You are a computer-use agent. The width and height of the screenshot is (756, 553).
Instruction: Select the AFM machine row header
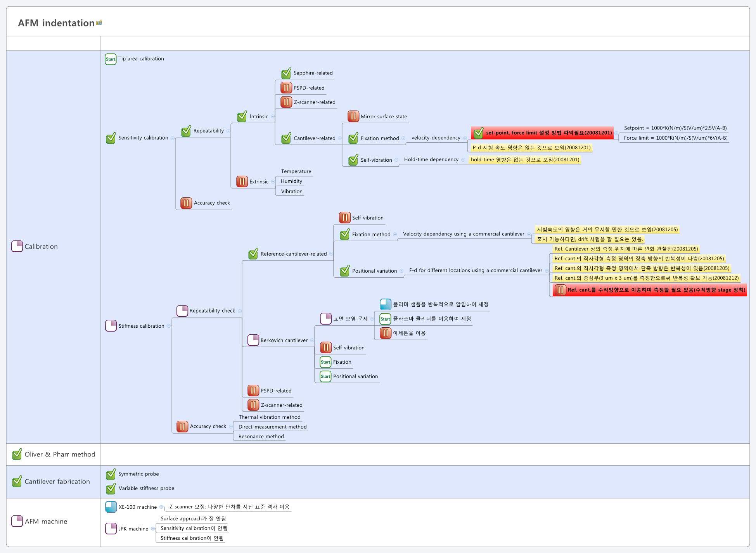[x=46, y=521]
